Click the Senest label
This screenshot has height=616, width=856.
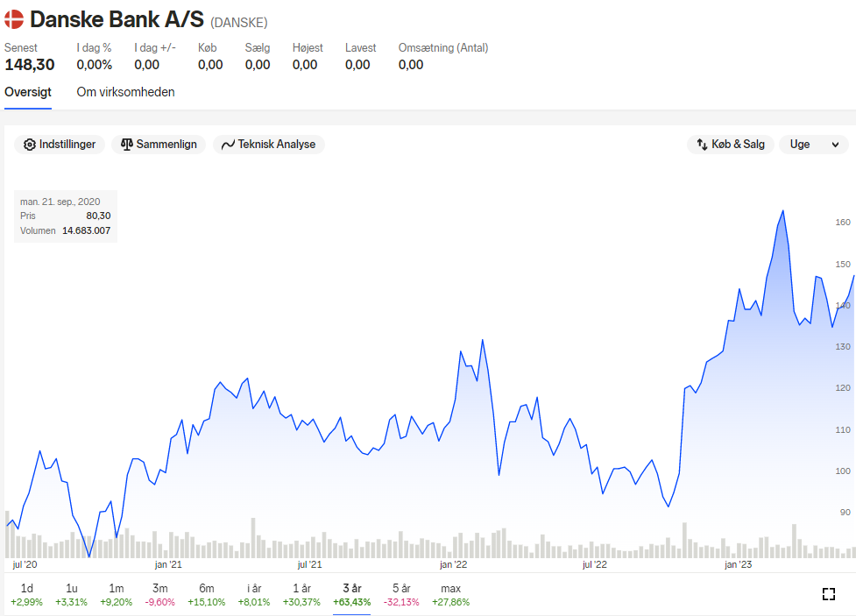coord(21,47)
